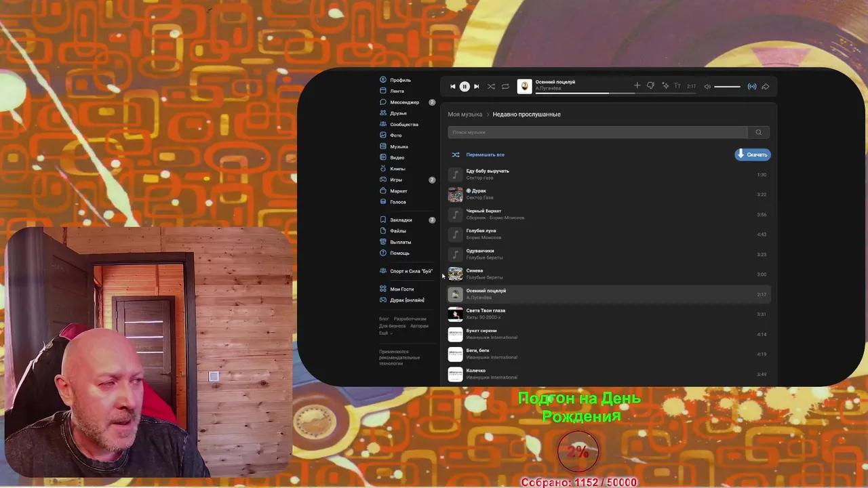Click the blue Скачать button
This screenshot has height=488, width=868.
click(753, 155)
